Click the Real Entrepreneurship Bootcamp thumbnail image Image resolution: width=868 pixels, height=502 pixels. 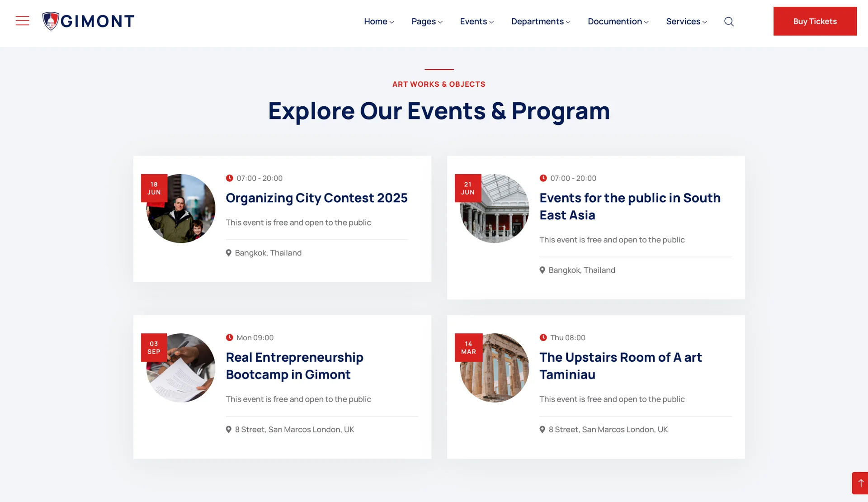[x=185, y=374]
